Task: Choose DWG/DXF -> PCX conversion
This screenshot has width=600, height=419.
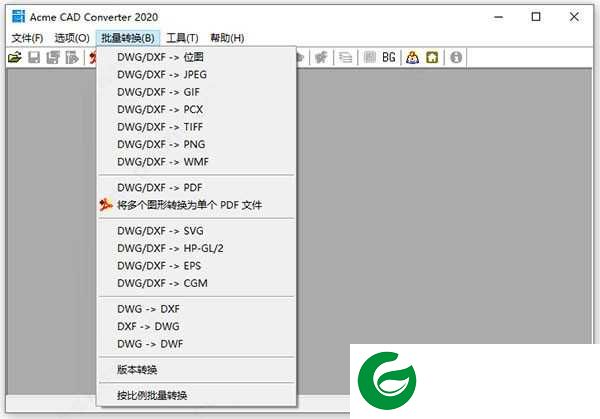Action: tap(197, 109)
